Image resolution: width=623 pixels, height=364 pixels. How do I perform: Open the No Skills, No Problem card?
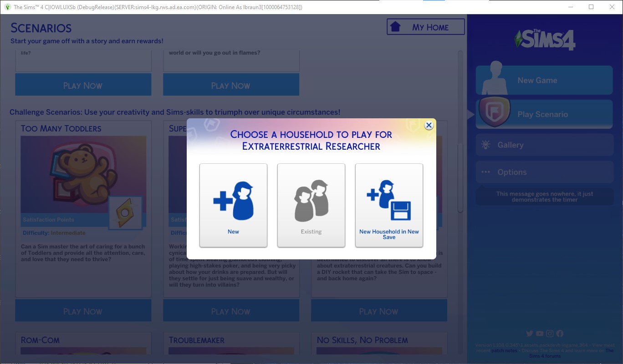click(x=379, y=343)
